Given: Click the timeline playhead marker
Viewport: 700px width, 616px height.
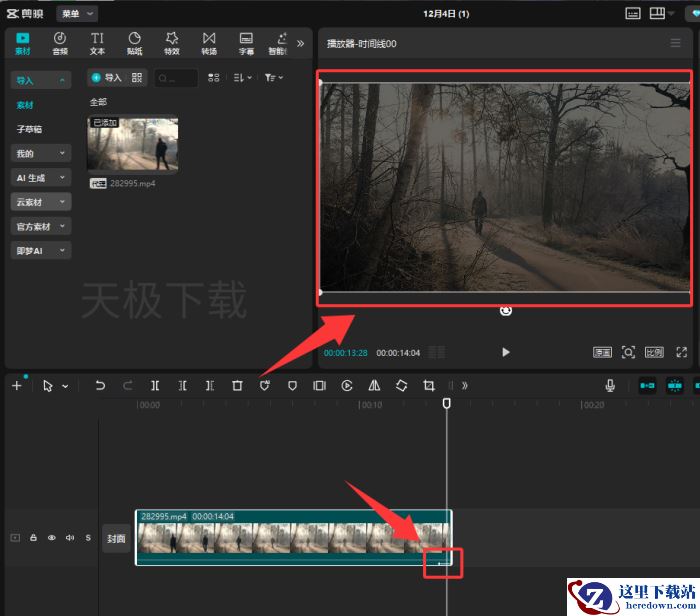Looking at the screenshot, I should (446, 404).
